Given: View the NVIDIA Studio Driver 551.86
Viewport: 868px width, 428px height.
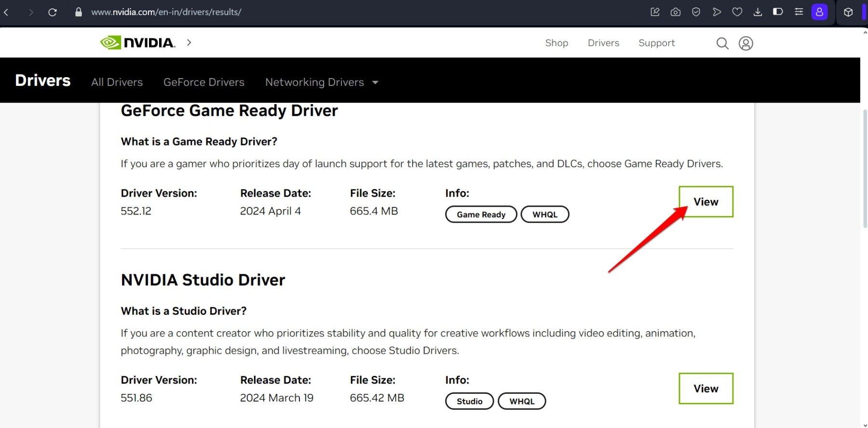Looking at the screenshot, I should click(x=705, y=388).
